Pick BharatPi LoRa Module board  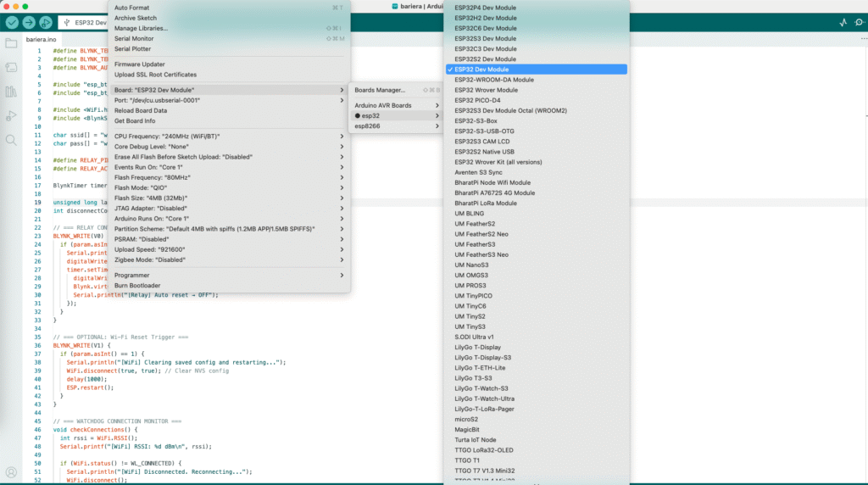[x=537, y=203]
